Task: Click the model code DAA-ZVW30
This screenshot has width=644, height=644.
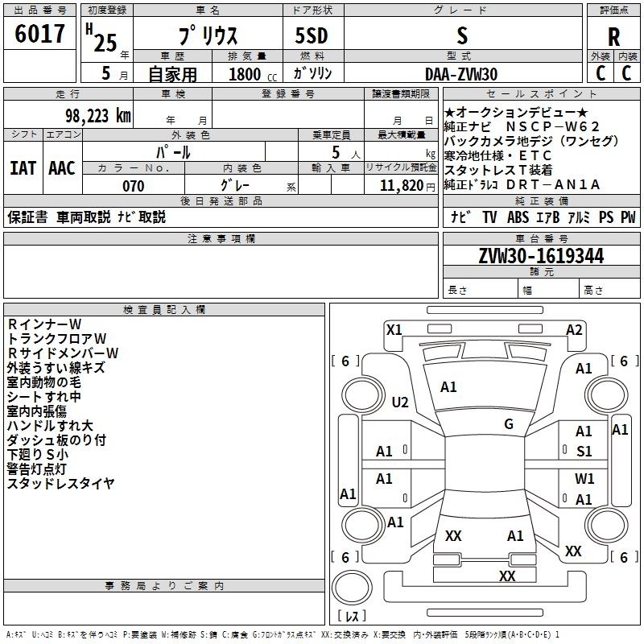Action: (461, 74)
